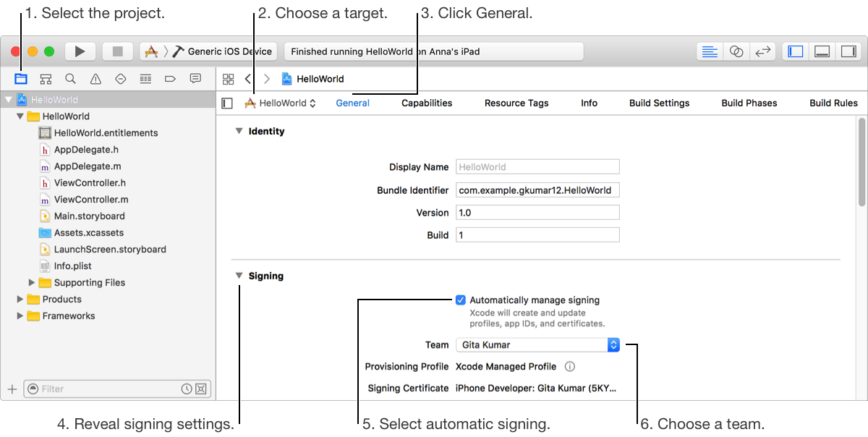Go back with the left chevron
This screenshot has height=437, width=868.
tap(248, 79)
